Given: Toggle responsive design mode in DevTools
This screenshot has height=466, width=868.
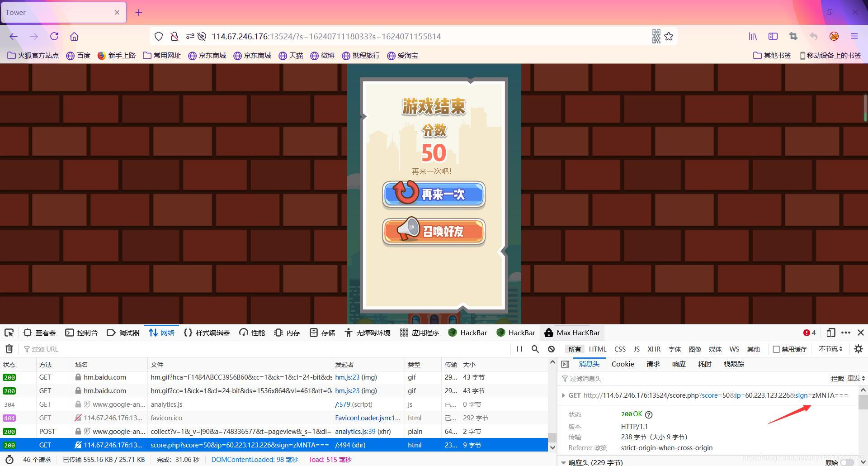Looking at the screenshot, I should click(x=831, y=333).
